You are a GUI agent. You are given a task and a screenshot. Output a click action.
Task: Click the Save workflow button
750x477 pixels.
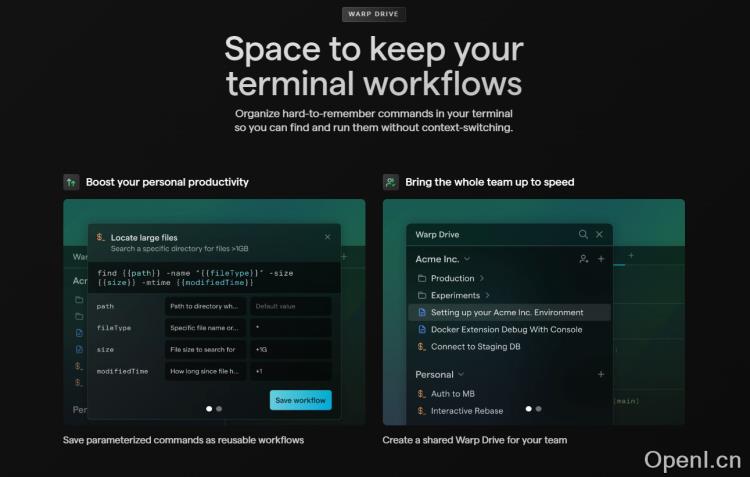(x=300, y=400)
